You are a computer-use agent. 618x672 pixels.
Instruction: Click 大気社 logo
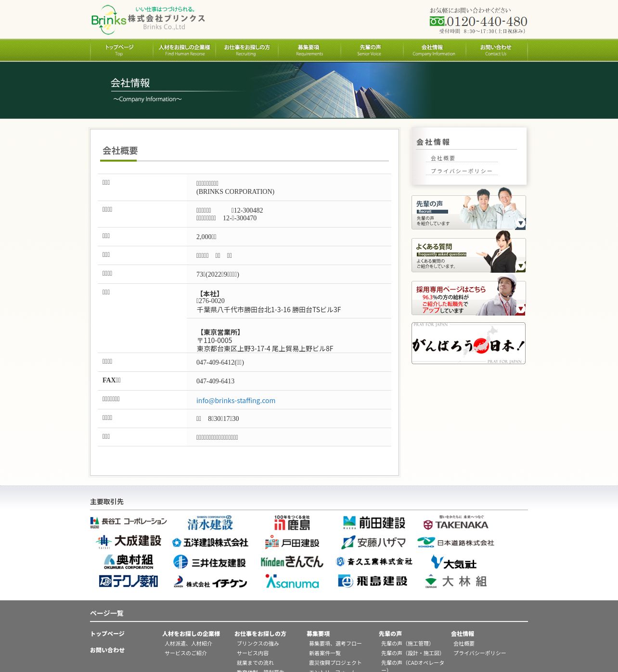[x=454, y=562]
